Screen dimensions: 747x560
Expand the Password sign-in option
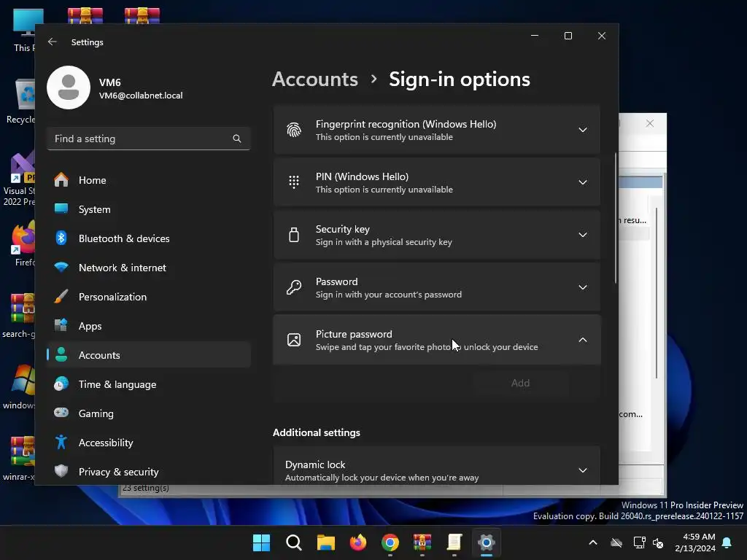[x=437, y=287]
